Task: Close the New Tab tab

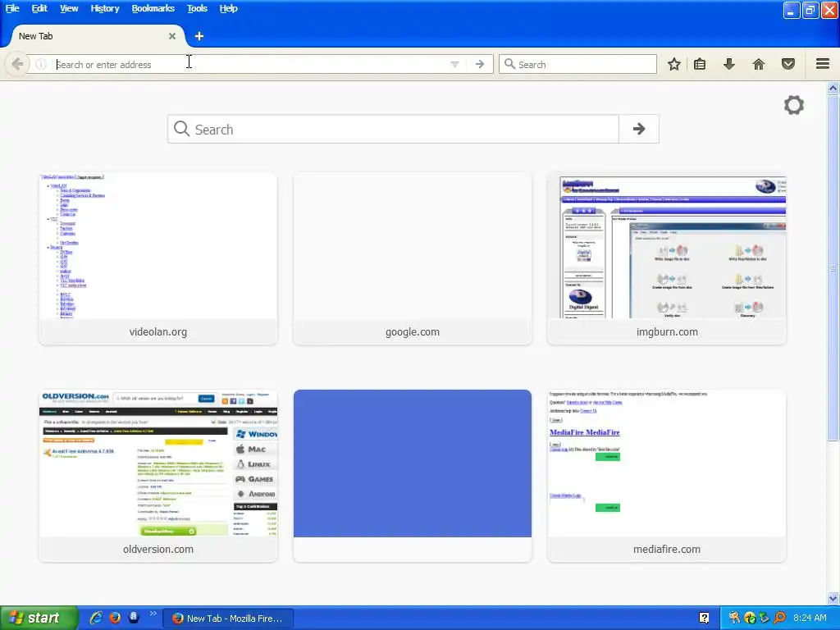Action: [x=172, y=36]
